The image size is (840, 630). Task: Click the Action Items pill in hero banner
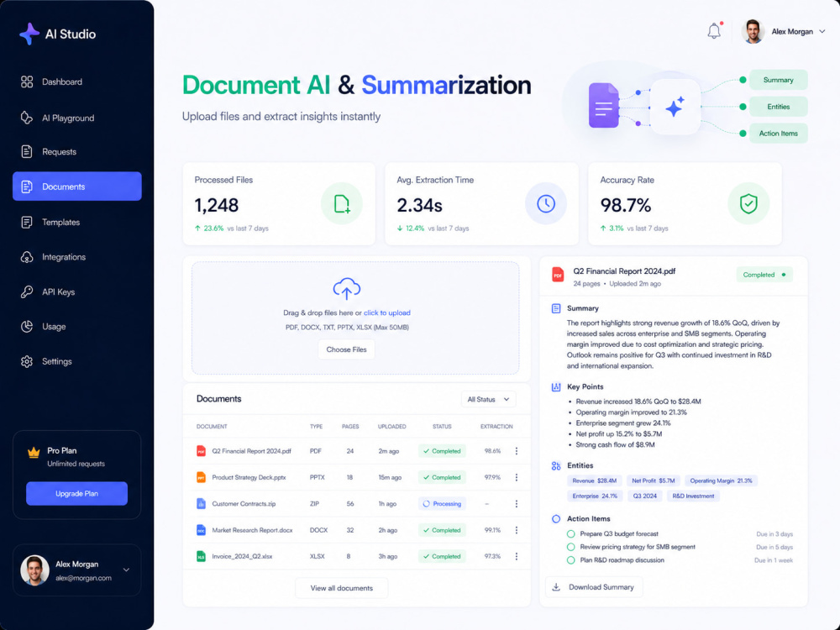[778, 134]
